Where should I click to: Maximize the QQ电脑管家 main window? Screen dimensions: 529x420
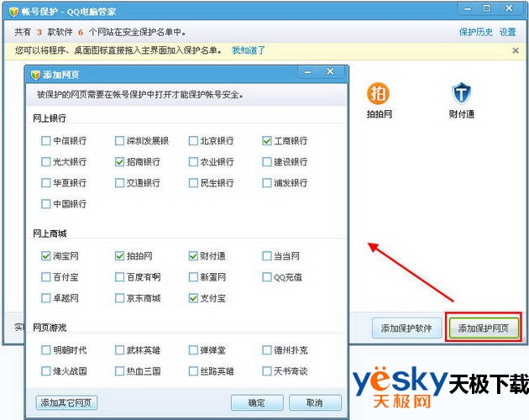[487, 8]
